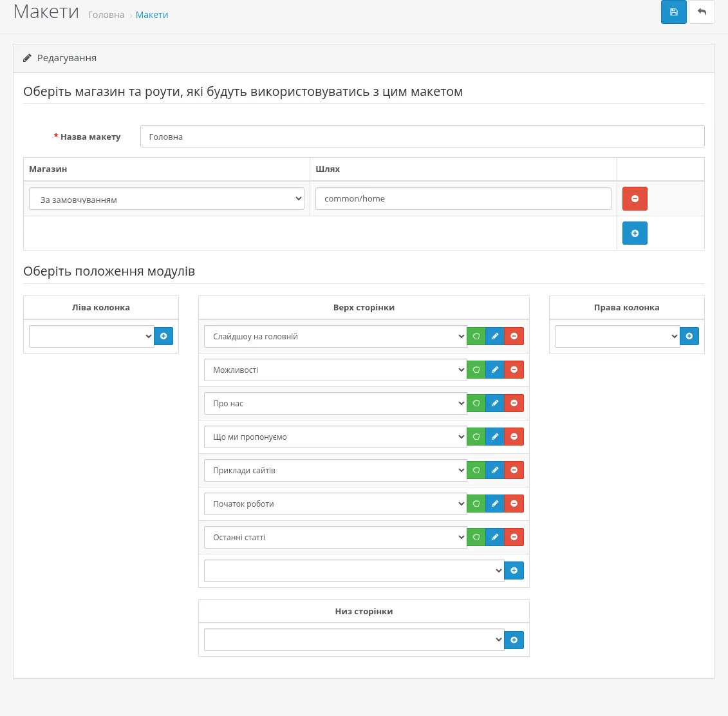Open the Можливості module dropdown

point(335,370)
